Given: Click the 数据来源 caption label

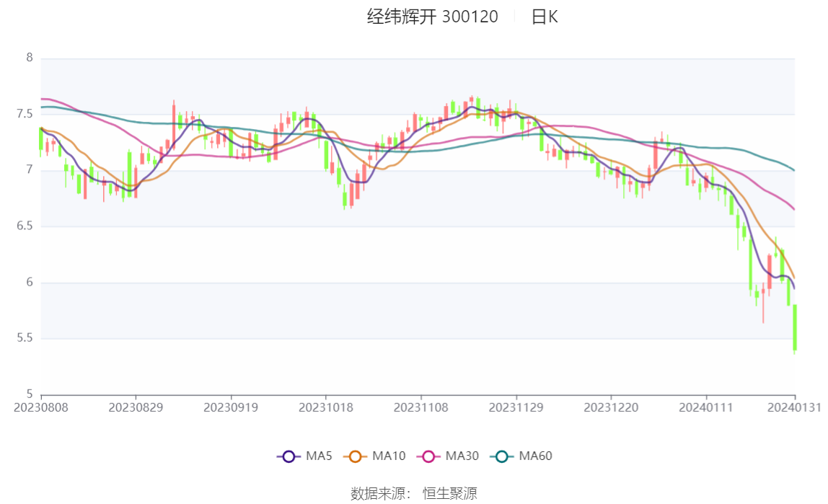Looking at the screenshot, I should [381, 493].
